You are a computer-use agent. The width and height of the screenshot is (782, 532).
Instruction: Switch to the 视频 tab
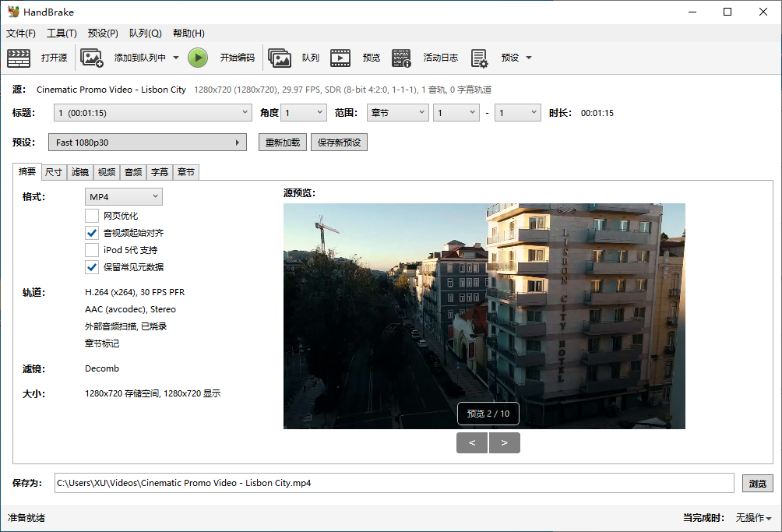point(107,172)
